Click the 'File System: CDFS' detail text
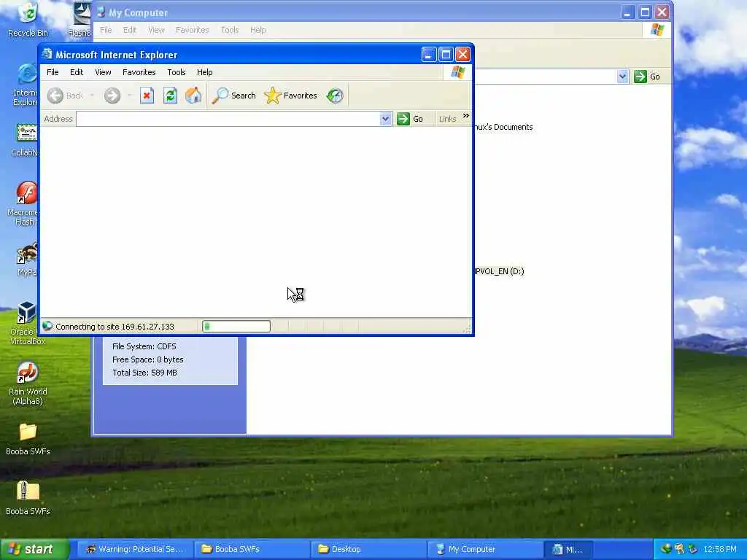 pyautogui.click(x=144, y=346)
